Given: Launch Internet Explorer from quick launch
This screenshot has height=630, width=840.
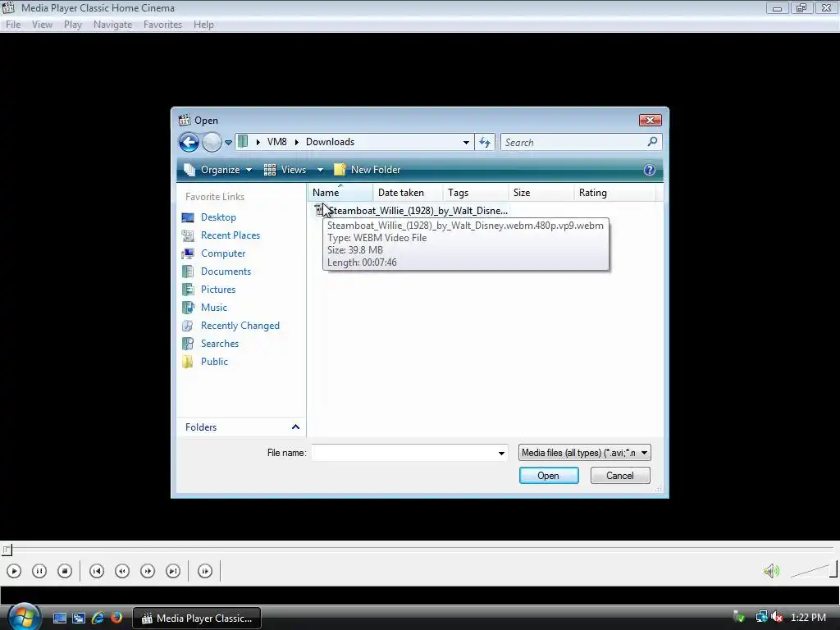Looking at the screenshot, I should coord(98,619).
